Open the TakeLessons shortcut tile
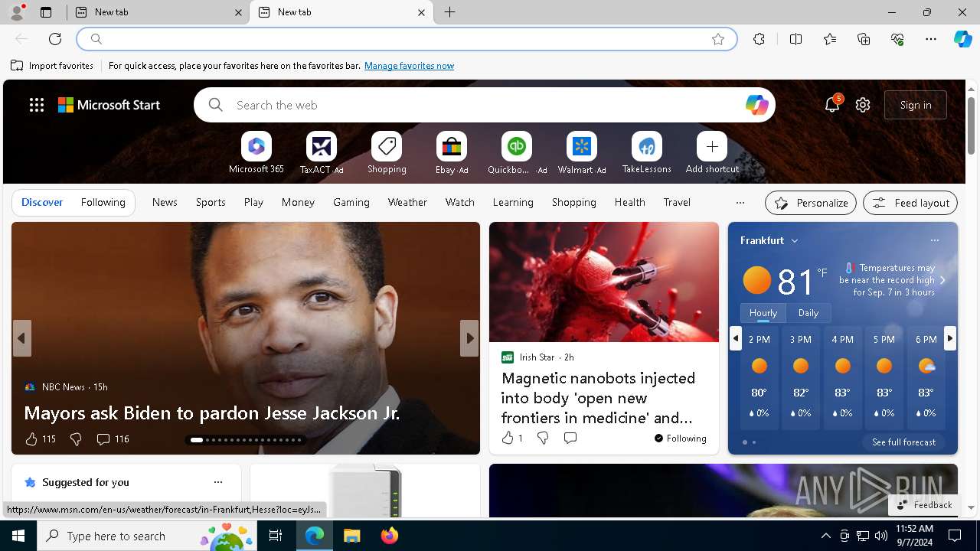Viewport: 980px width, 551px height. click(647, 146)
